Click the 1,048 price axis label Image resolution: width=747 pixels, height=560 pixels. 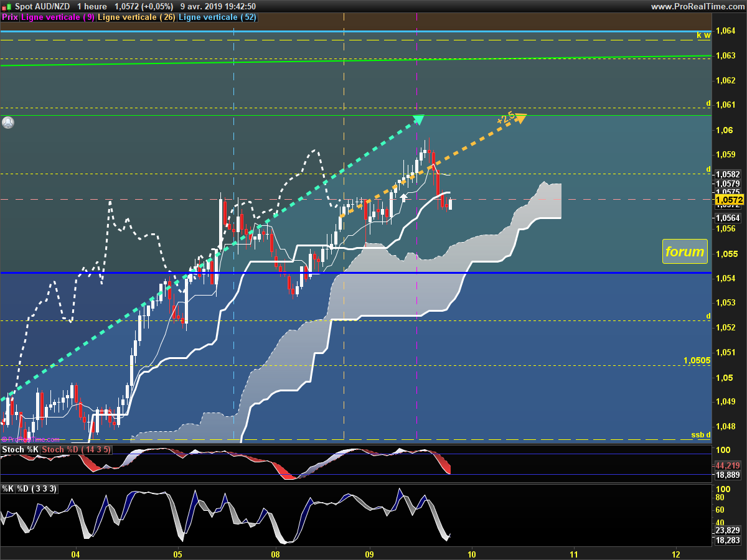[x=726, y=427]
